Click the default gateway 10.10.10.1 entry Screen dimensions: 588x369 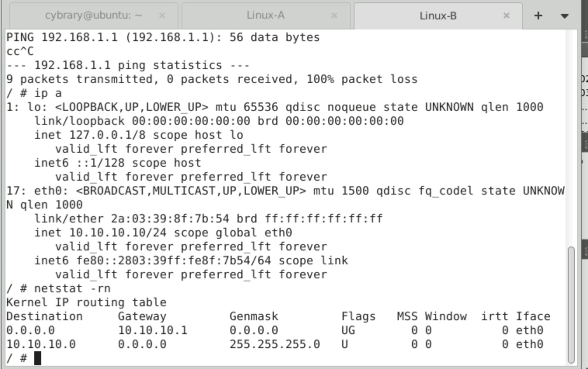[x=152, y=330]
